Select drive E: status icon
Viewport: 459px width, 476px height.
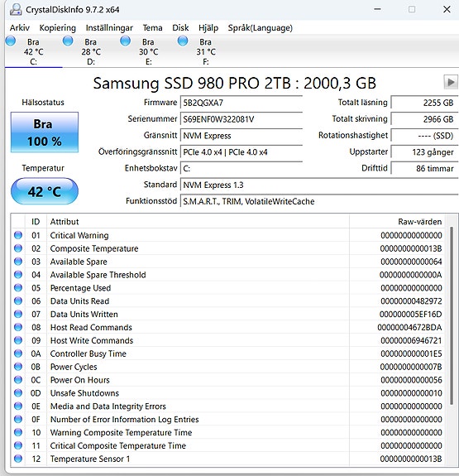(x=125, y=41)
